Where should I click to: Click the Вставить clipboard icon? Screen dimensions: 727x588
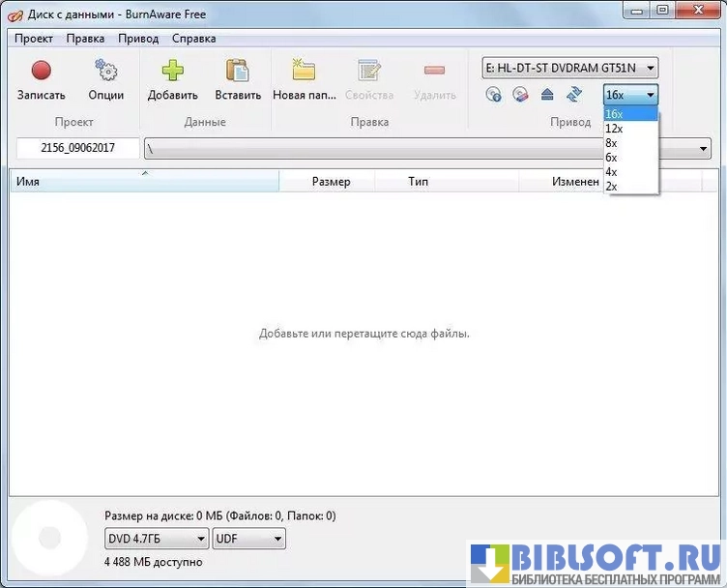(238, 72)
